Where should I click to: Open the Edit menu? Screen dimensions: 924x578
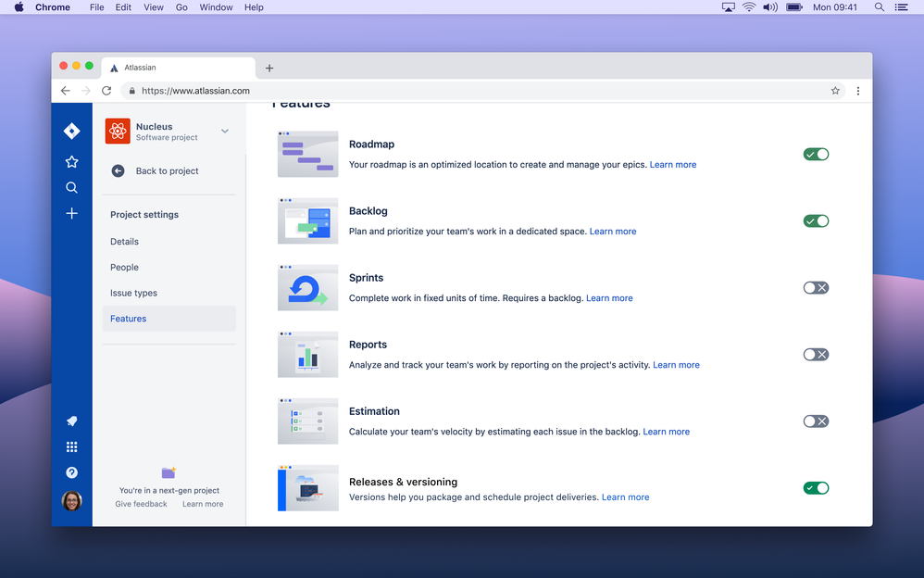point(123,7)
